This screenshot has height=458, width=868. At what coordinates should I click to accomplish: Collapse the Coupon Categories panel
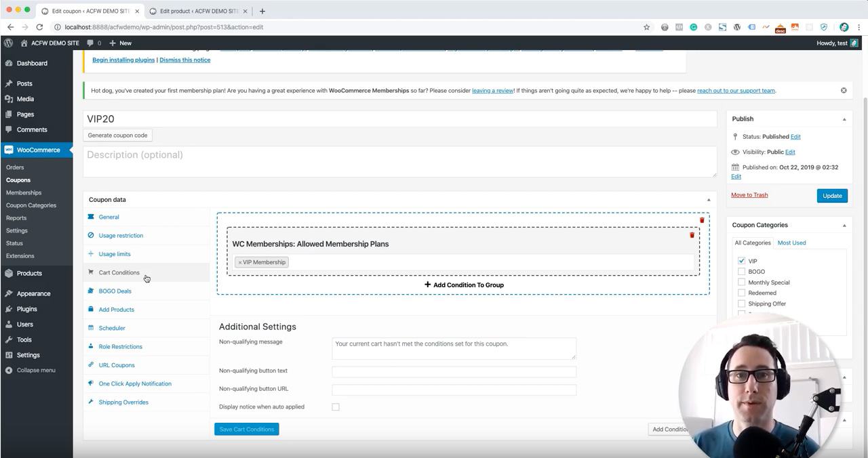[x=844, y=226]
